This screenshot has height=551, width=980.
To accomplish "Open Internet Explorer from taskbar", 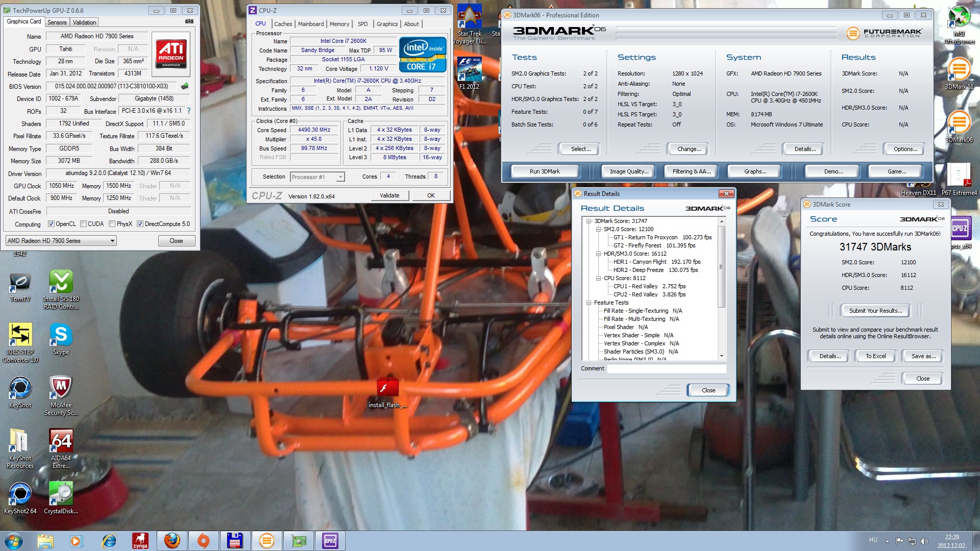I will click(x=109, y=541).
